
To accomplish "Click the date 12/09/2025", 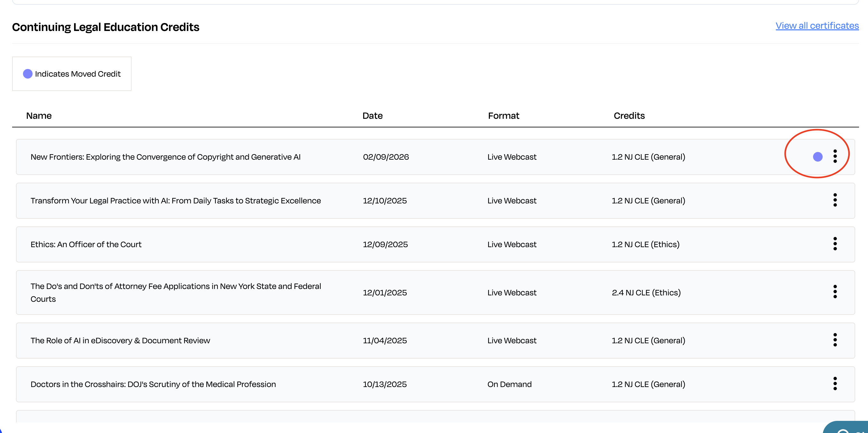I will (x=385, y=244).
